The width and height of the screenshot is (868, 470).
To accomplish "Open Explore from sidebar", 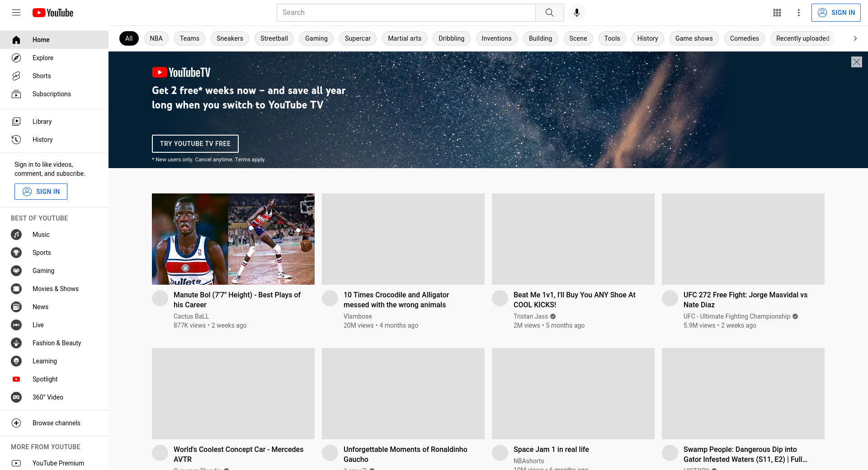I will coord(54,58).
